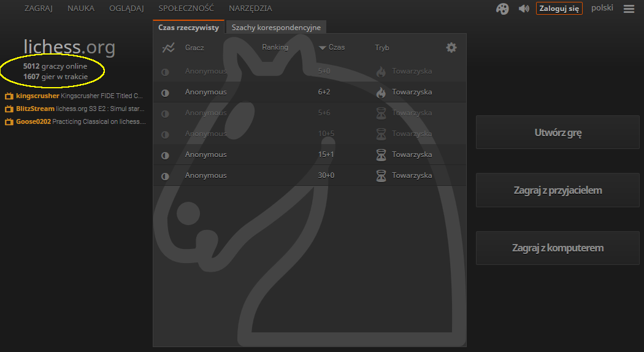Image resolution: width=644 pixels, height=352 pixels.
Task: Open the OGLĄDAJ menu
Action: [126, 8]
